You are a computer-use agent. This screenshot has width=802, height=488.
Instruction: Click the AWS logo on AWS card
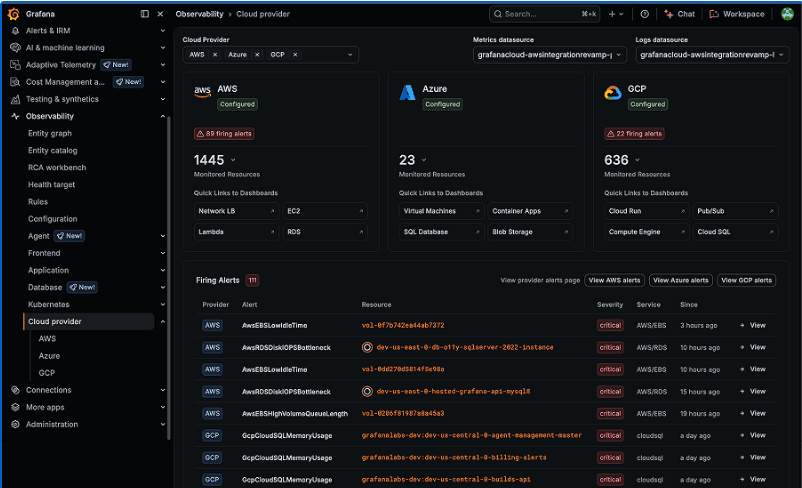pyautogui.click(x=203, y=92)
